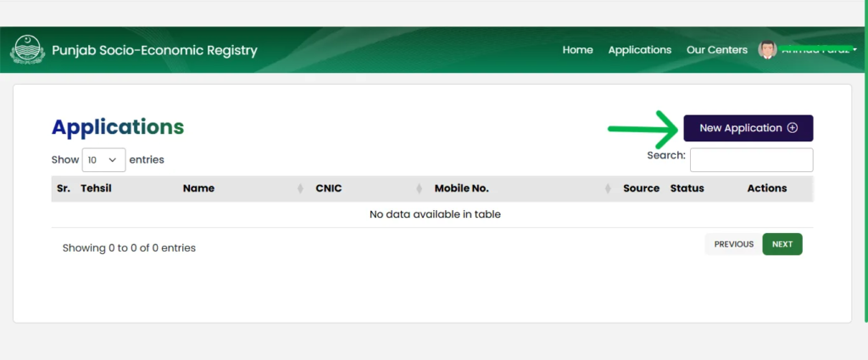The image size is (868, 360).
Task: Click the Actions column header
Action: (766, 188)
